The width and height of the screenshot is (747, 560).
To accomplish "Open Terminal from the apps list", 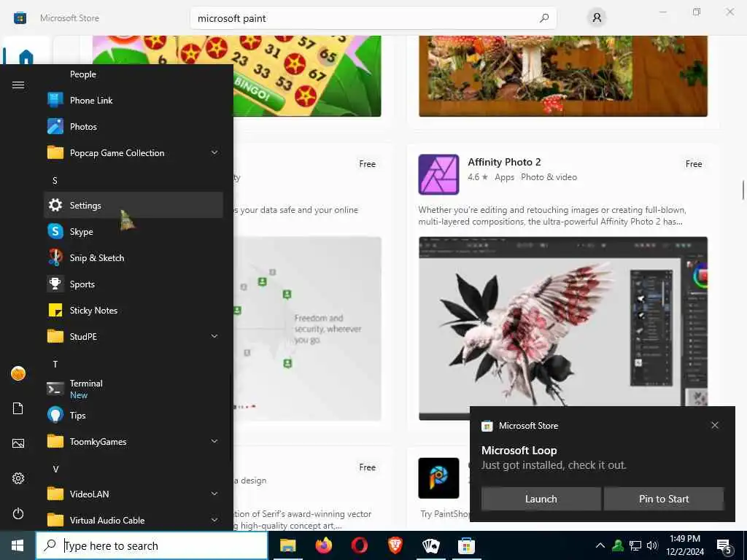I will click(133, 389).
